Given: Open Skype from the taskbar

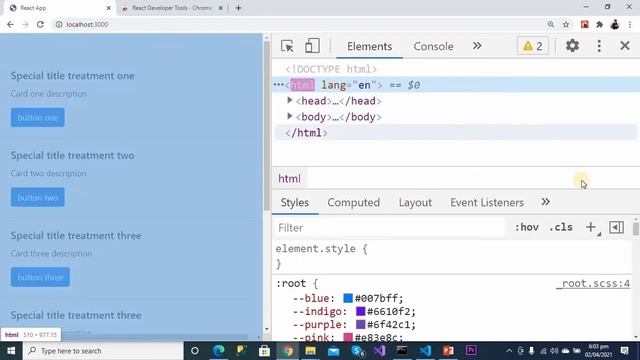Looking at the screenshot, I should (358, 351).
